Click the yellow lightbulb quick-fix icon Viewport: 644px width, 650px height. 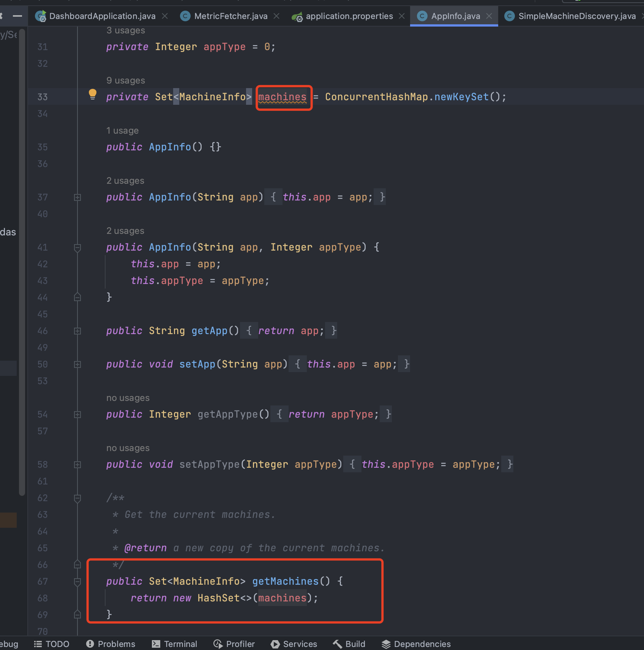(92, 94)
